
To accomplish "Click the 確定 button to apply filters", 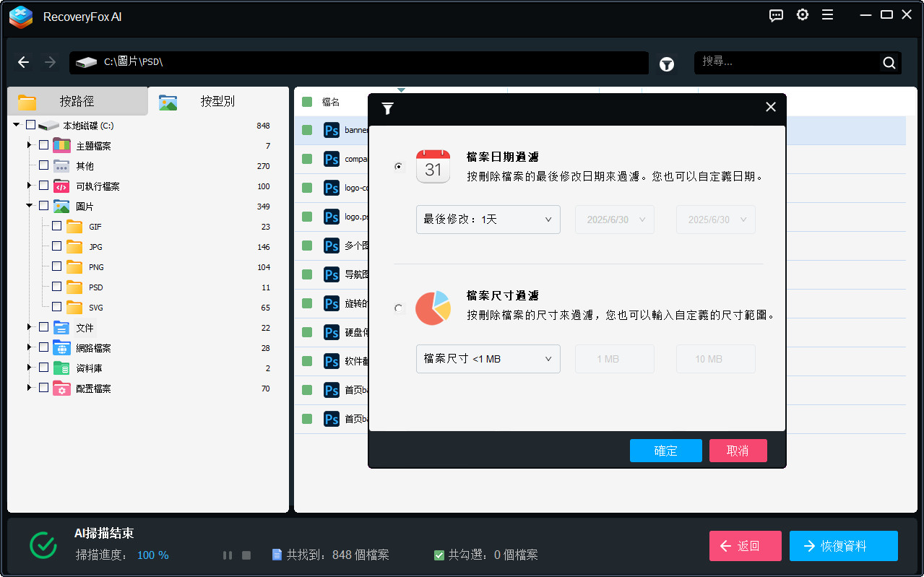I will coord(665,450).
